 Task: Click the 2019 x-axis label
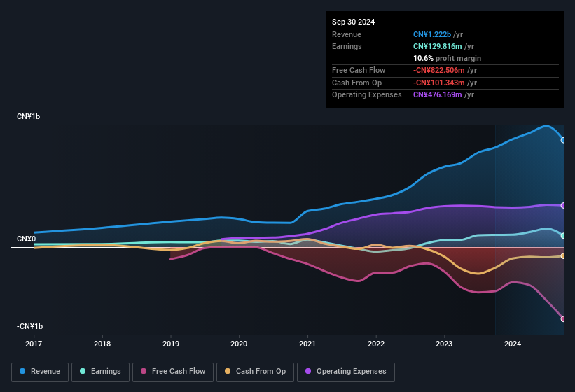pos(170,344)
